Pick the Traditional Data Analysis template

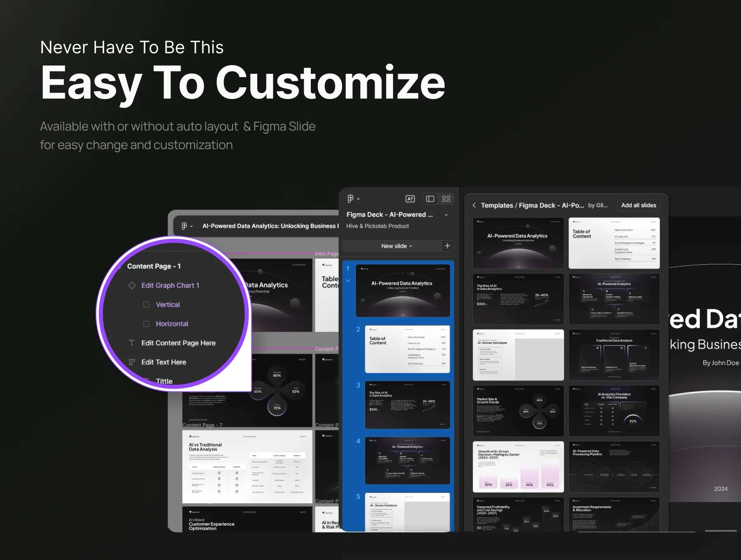[x=614, y=355]
